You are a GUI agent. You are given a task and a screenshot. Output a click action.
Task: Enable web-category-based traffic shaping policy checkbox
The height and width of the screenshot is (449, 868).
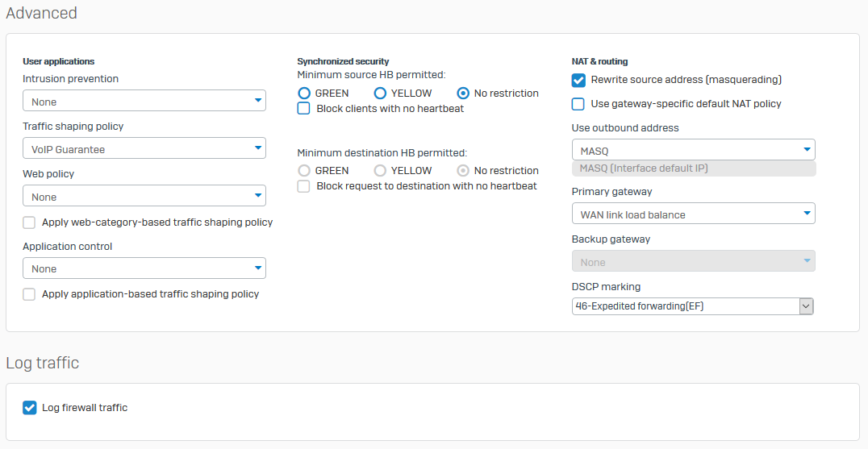tap(29, 222)
